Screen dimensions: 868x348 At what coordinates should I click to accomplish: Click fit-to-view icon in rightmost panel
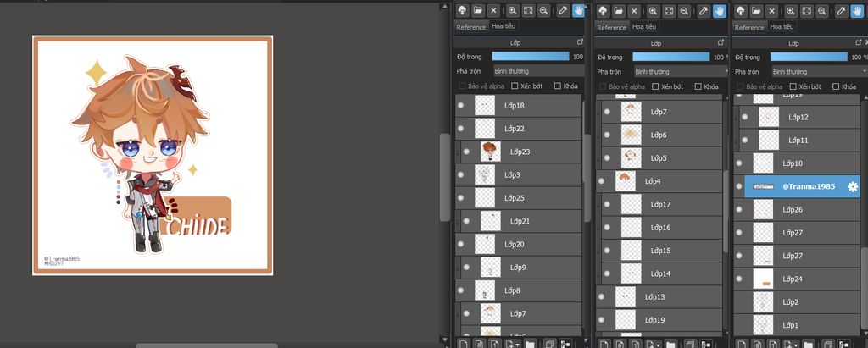[807, 10]
